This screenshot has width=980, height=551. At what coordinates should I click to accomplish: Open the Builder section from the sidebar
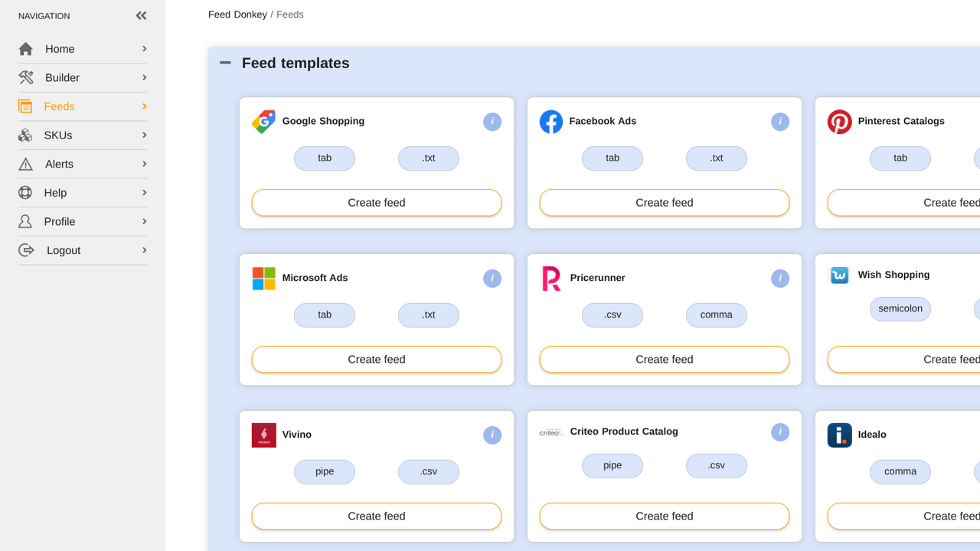pyautogui.click(x=62, y=77)
